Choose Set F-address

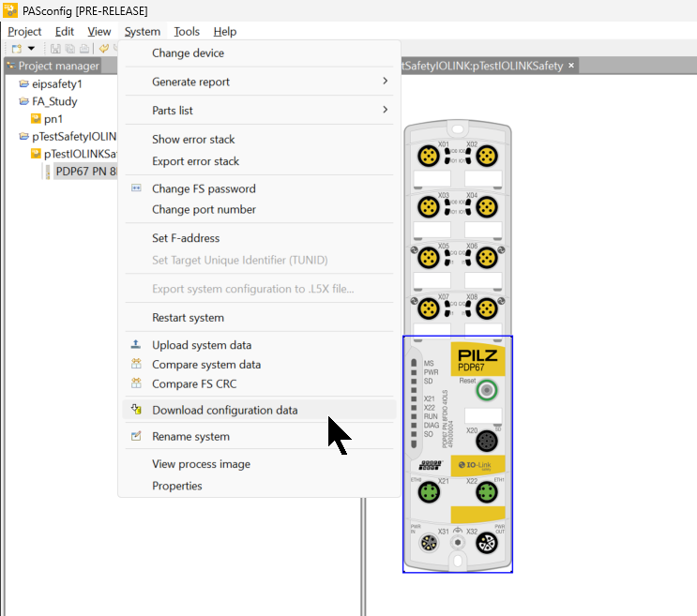coord(259,238)
